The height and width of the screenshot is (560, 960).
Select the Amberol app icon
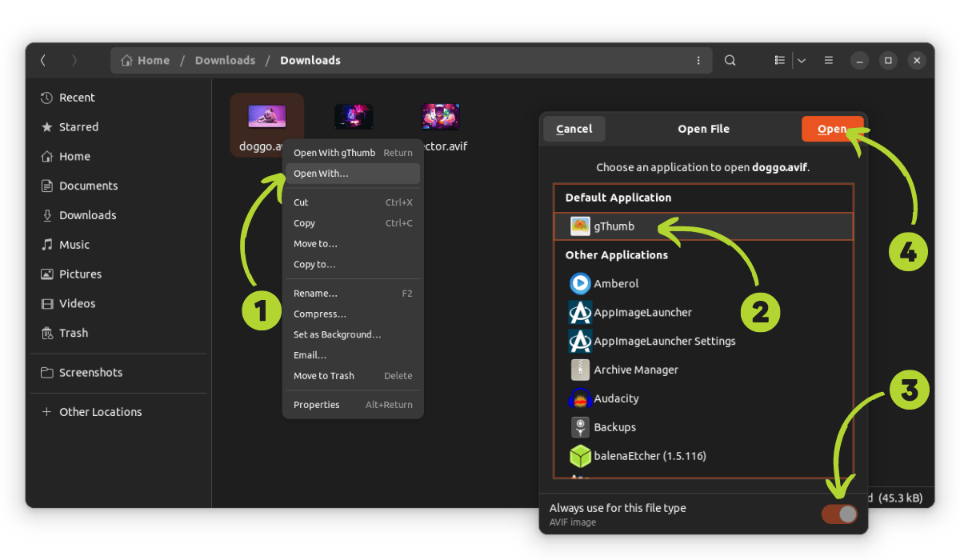[580, 284]
